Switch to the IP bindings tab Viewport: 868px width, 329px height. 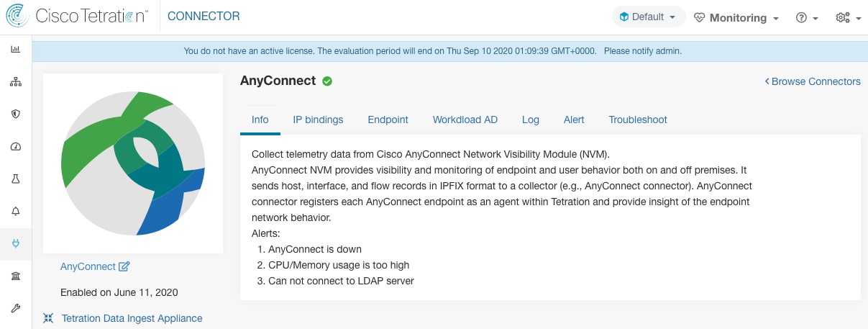tap(318, 120)
